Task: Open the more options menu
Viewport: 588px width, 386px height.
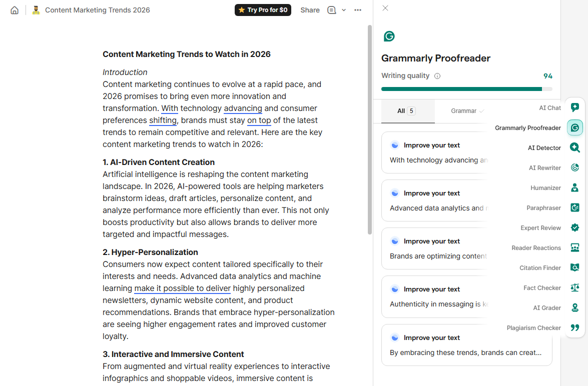Action: [358, 9]
